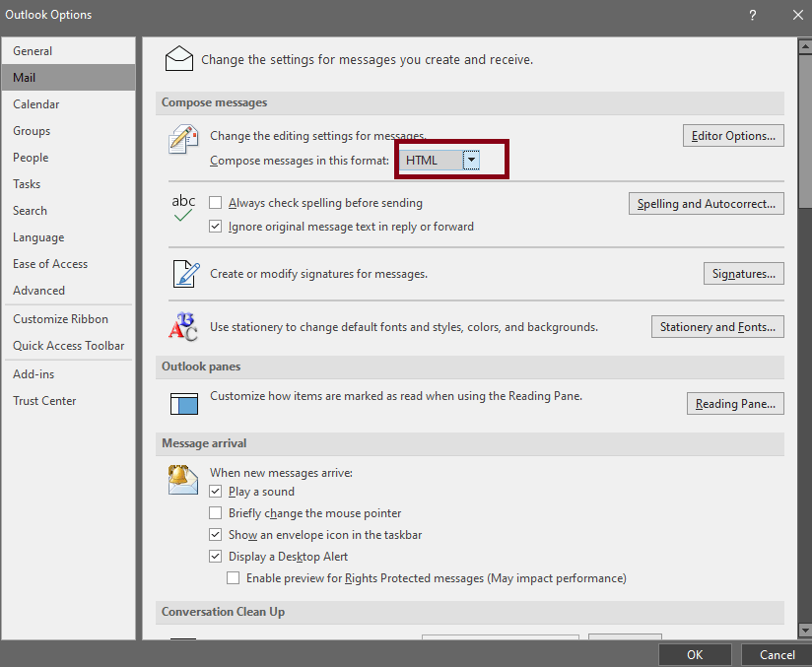The height and width of the screenshot is (667, 812).
Task: Click the Editor Options button
Action: tap(733, 136)
